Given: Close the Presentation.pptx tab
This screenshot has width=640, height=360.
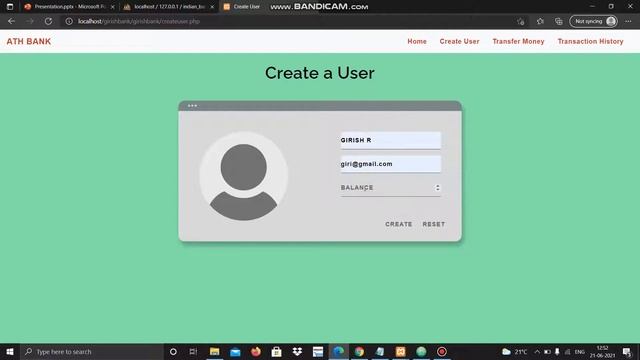Looking at the screenshot, I should (113, 7).
